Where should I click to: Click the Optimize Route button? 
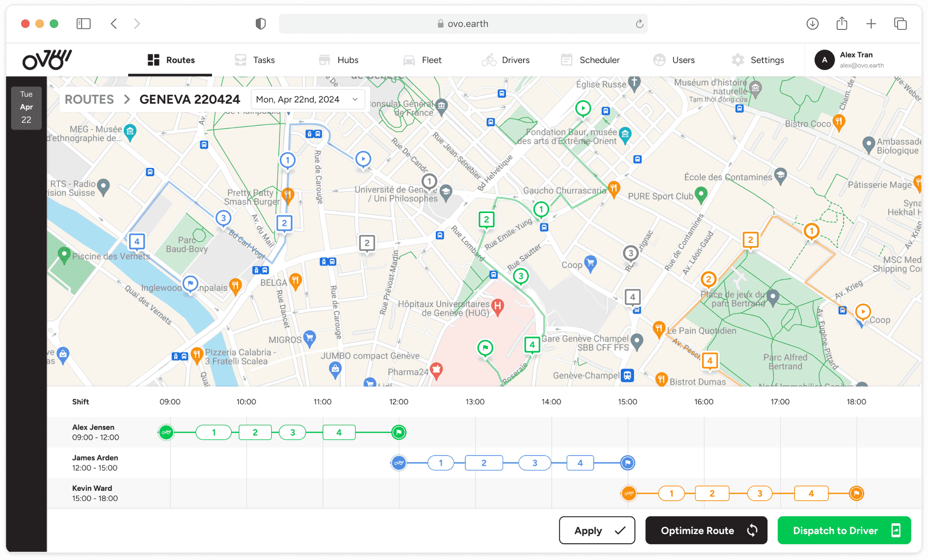tap(706, 530)
